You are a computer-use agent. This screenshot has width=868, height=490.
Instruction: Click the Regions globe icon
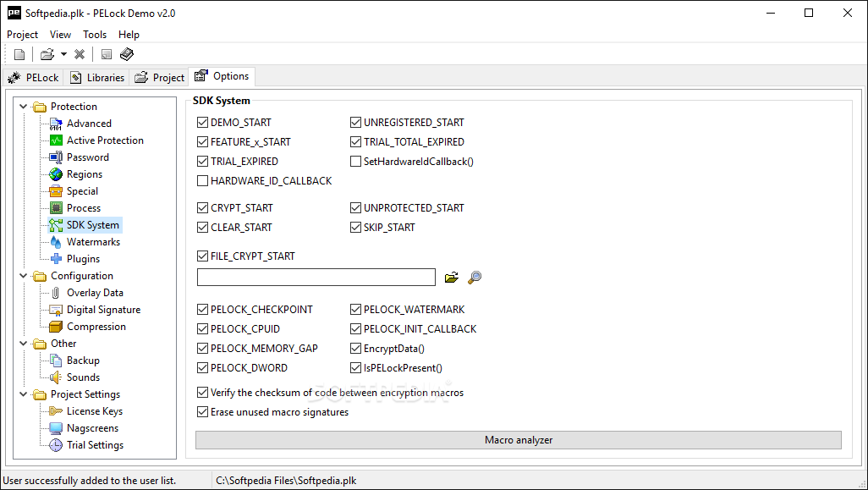point(56,174)
